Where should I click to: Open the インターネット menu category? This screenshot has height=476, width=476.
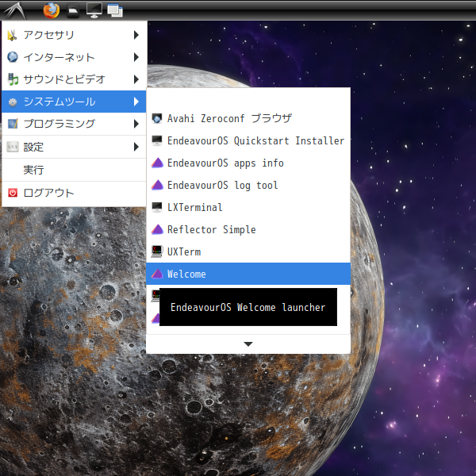pos(74,57)
